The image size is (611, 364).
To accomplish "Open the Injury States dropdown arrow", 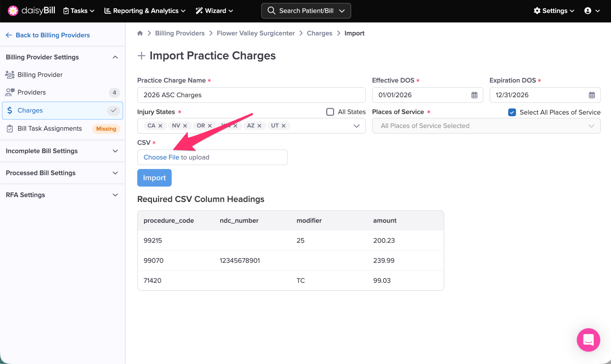I will click(x=356, y=126).
